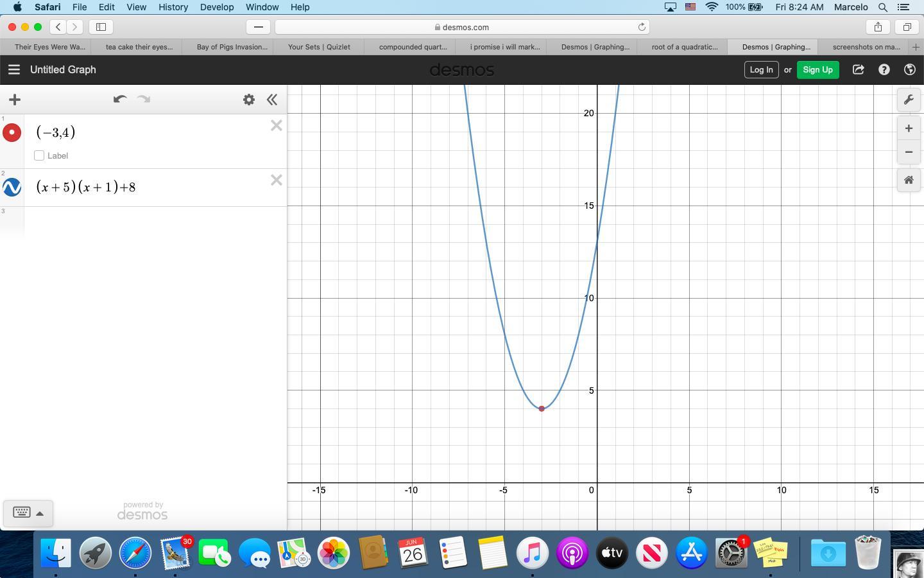
Task: Toggle the Safari sidebar
Action: point(101,27)
